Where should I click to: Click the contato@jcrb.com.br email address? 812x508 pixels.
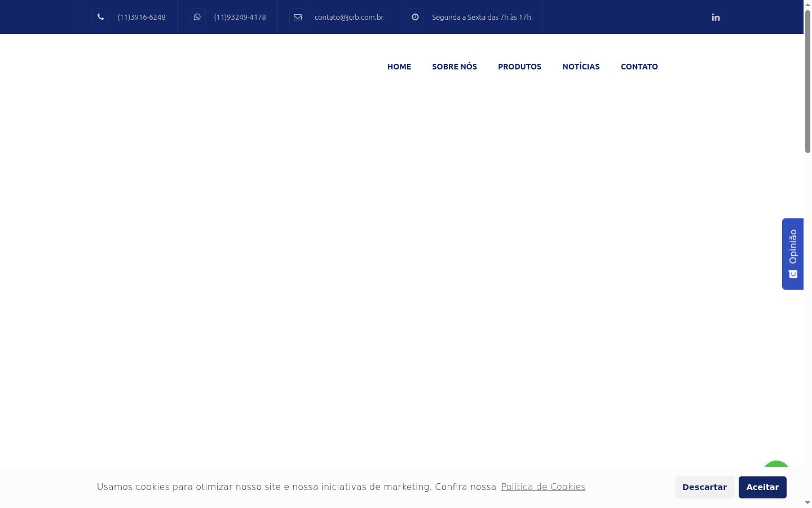pos(349,17)
